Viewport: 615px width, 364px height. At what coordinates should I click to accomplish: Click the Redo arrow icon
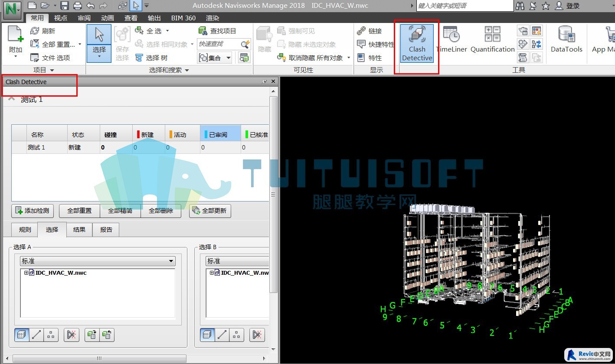103,6
